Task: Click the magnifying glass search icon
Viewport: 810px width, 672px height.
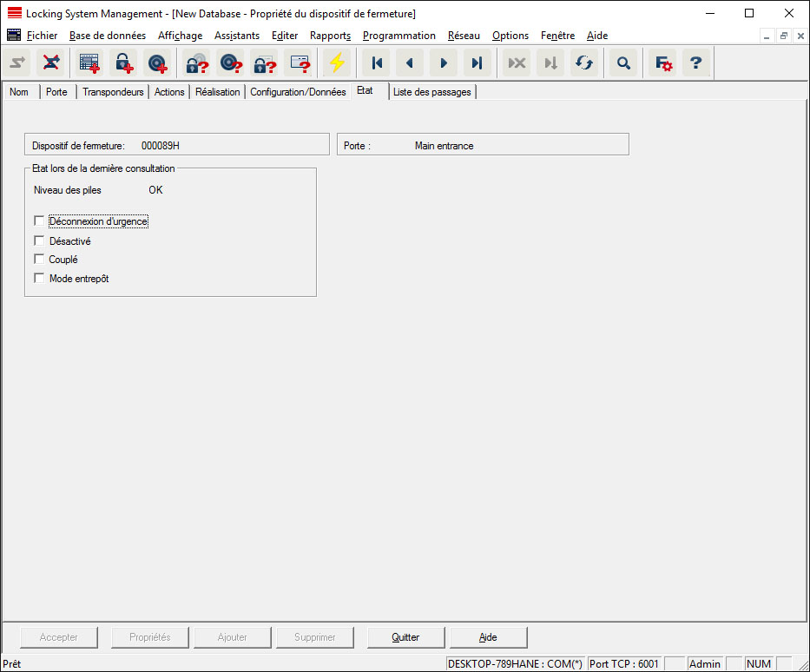Action: pyautogui.click(x=623, y=63)
